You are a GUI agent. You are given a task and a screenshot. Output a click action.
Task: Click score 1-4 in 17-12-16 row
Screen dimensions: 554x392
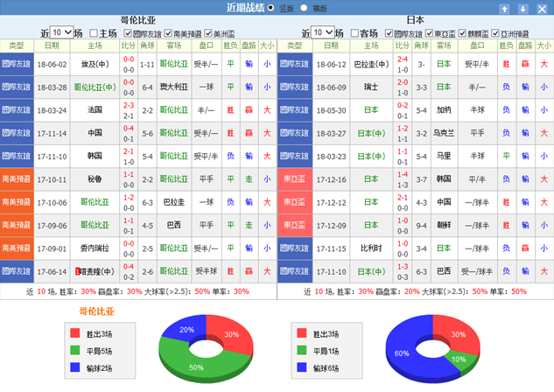[x=403, y=174]
